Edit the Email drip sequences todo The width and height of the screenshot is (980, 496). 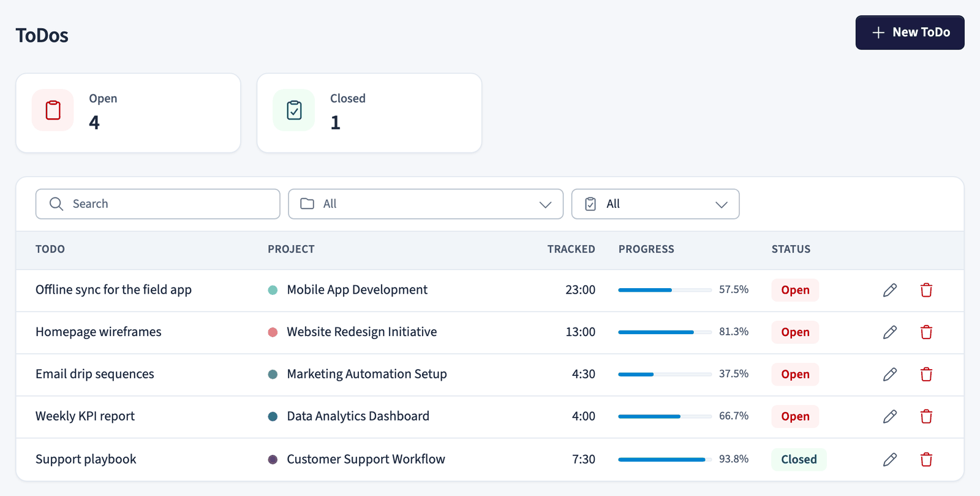coord(890,375)
